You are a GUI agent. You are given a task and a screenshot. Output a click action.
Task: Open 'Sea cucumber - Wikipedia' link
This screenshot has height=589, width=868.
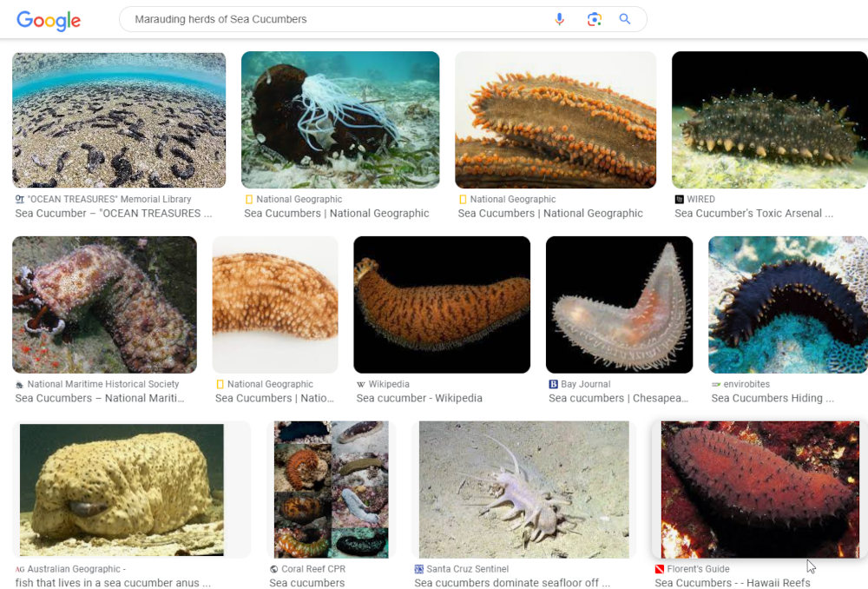tap(418, 399)
